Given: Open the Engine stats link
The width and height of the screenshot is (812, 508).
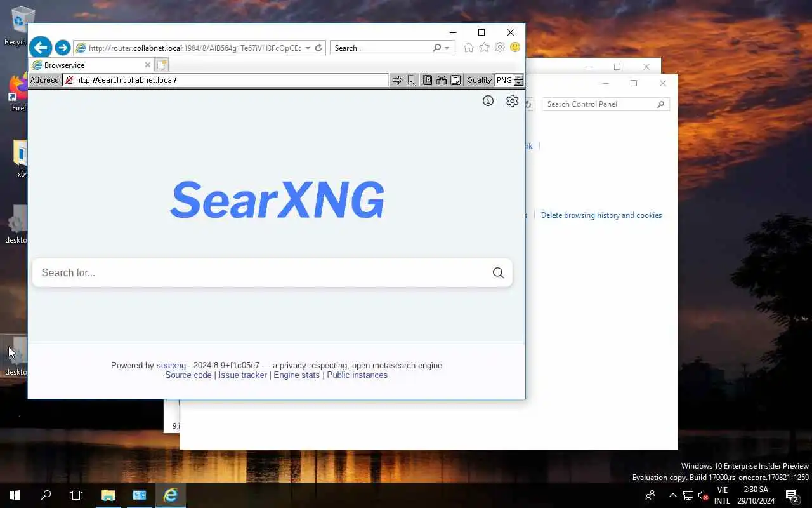Looking at the screenshot, I should (296, 375).
